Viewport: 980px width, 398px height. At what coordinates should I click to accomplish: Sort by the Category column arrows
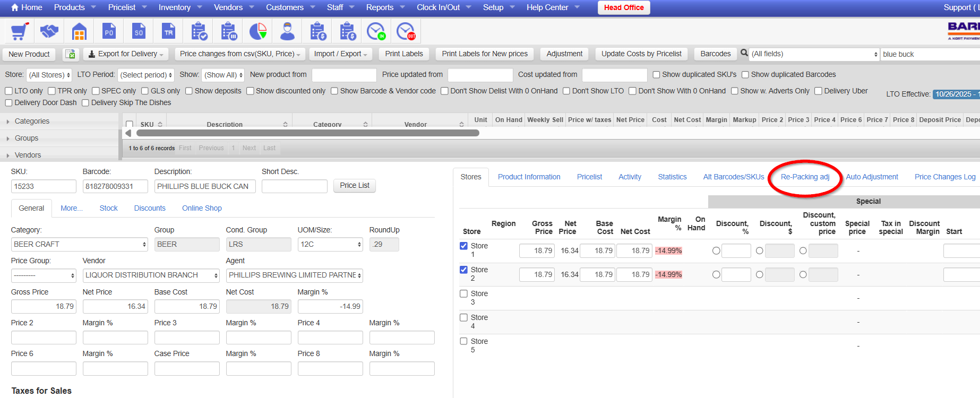[x=366, y=124]
